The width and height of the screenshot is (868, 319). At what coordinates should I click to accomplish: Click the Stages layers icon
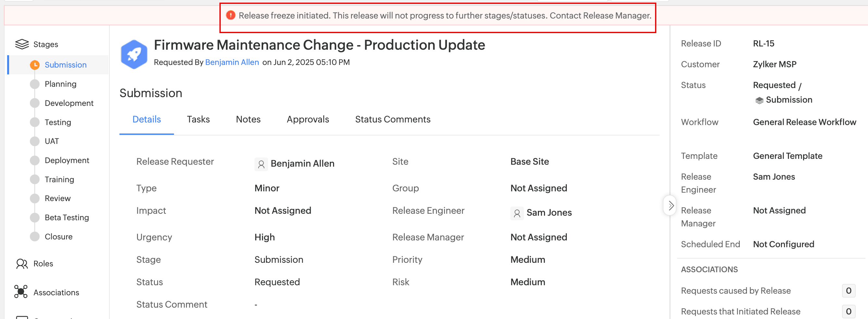pos(22,44)
